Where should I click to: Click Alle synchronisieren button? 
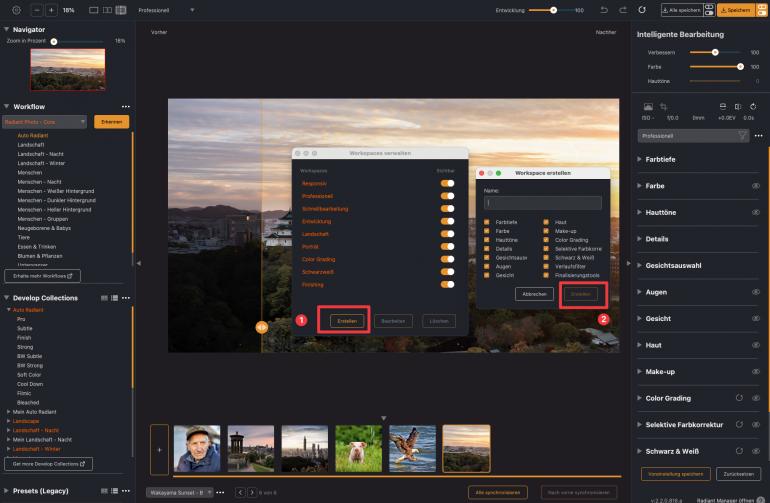[x=497, y=492]
